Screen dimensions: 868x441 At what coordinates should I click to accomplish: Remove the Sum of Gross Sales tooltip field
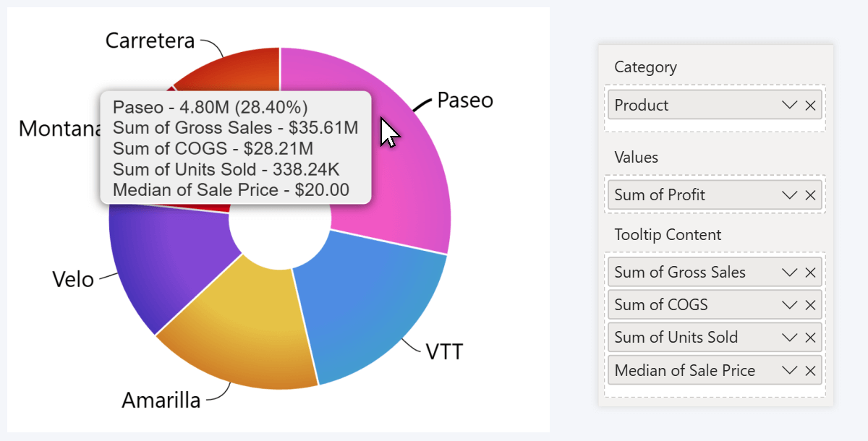[810, 272]
